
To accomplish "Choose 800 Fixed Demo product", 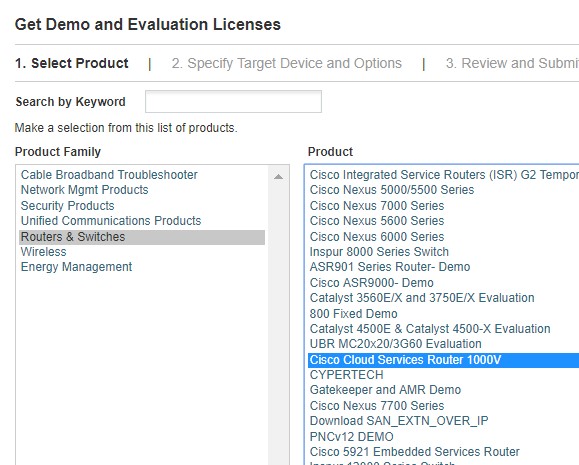I will pyautogui.click(x=353, y=314).
